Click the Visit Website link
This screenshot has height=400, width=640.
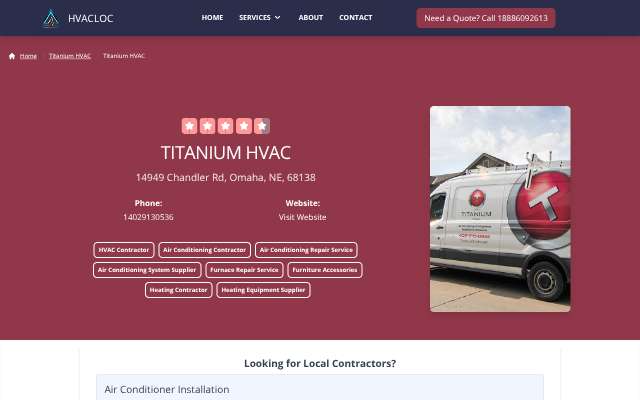302,217
